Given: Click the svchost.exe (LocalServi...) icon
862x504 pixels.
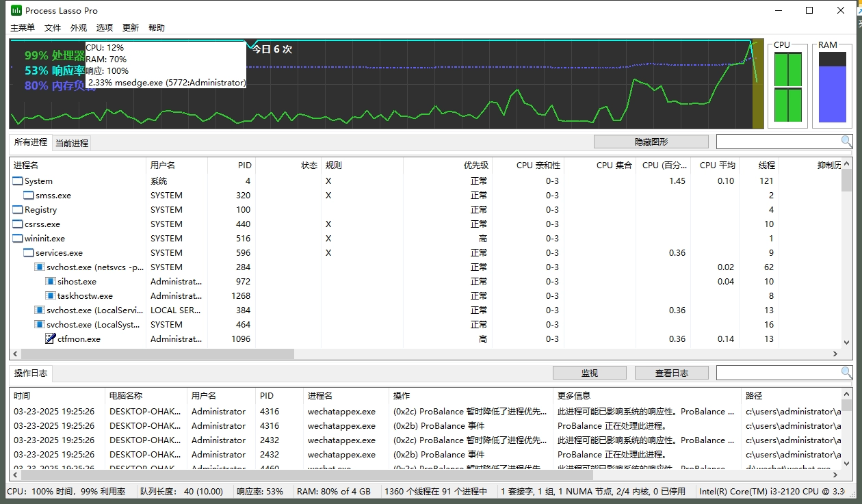Looking at the screenshot, I should (40, 310).
